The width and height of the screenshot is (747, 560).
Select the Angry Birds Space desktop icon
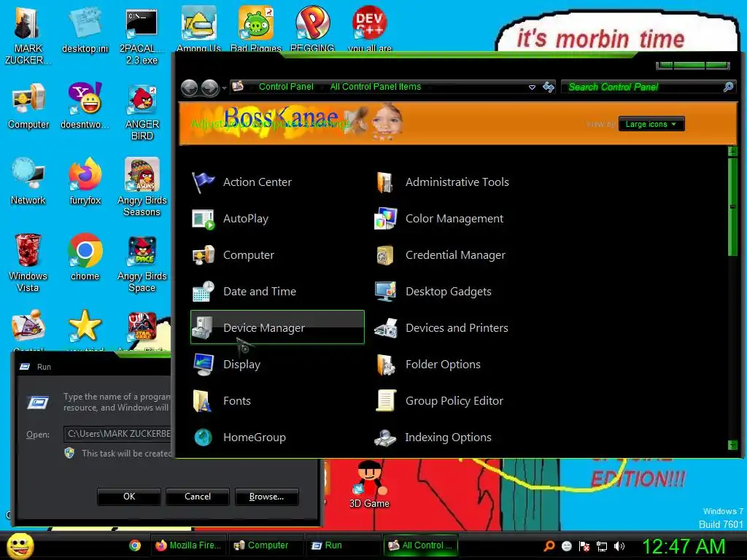[x=142, y=264]
